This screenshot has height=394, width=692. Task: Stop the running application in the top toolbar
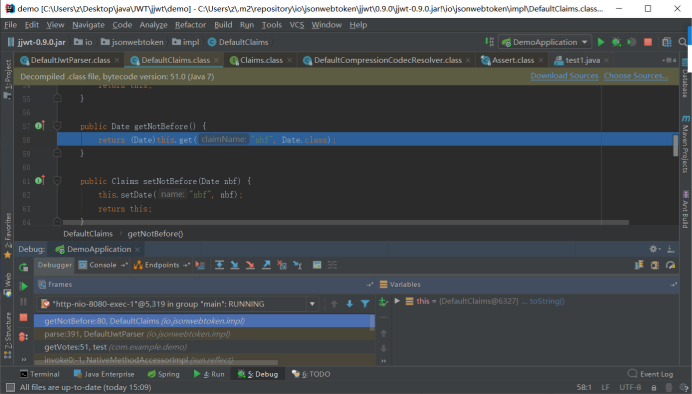[x=648, y=42]
